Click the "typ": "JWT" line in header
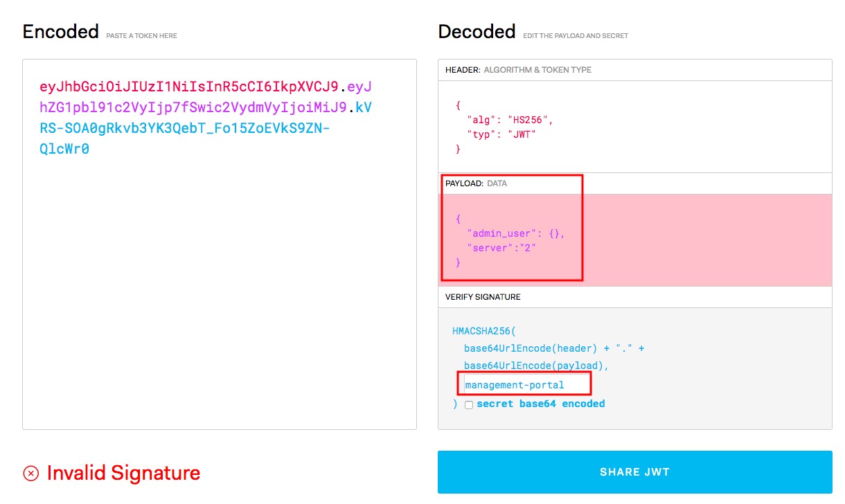 pos(501,134)
